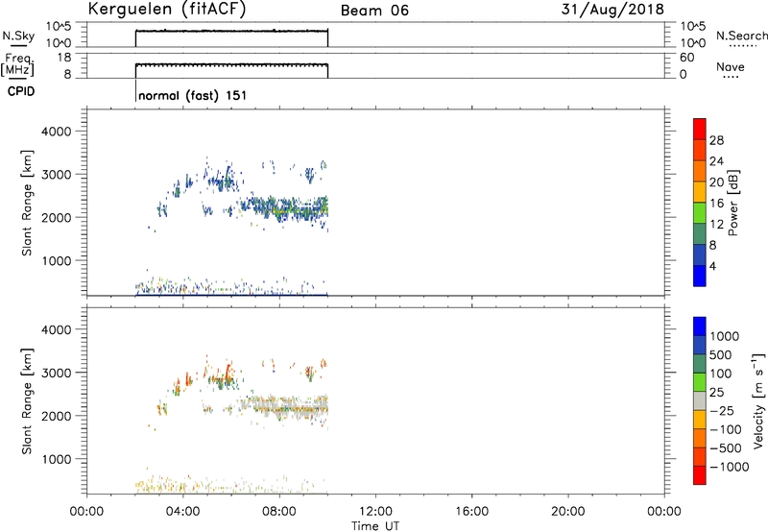Click the velocity scatter cluster near 2800 km
Viewport: 768px width, 532px height.
[223, 380]
